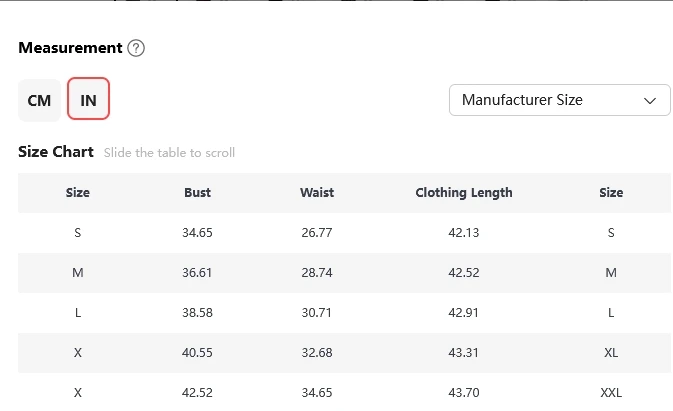Click the Measurement heading text
Viewport: 673px width, 411px height.
(70, 48)
